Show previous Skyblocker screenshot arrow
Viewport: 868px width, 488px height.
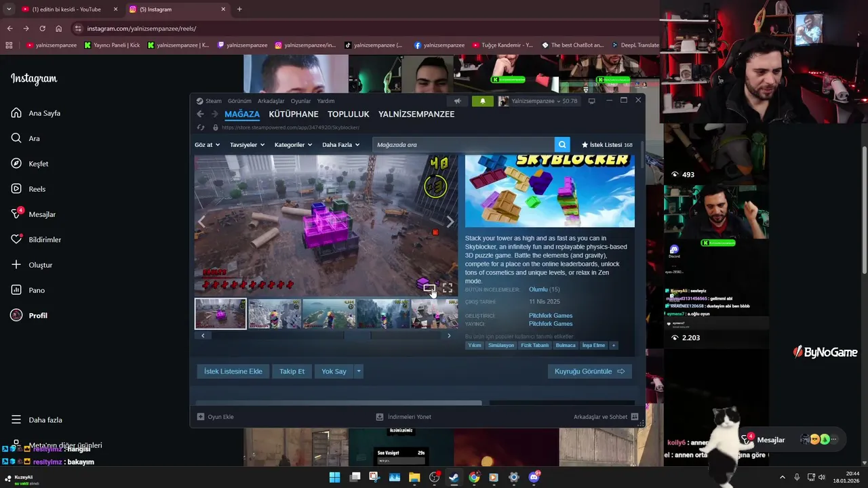pos(201,222)
